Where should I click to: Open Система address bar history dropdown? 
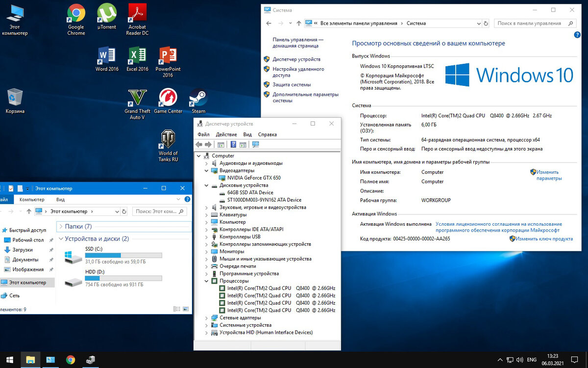point(479,23)
